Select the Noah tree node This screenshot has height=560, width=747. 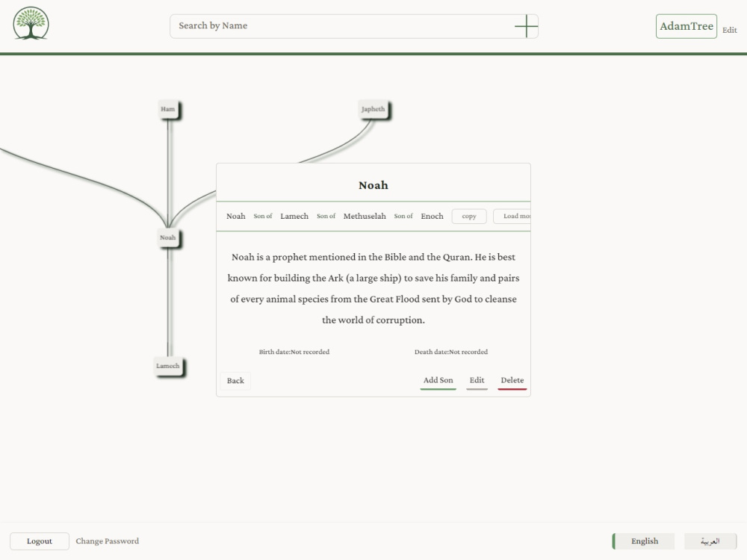[x=167, y=237]
